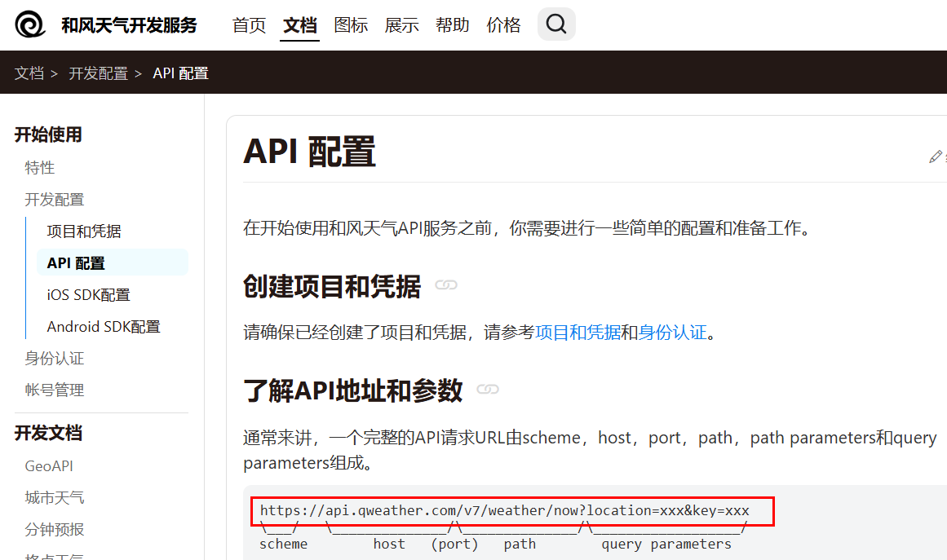Open the search magnifier button
947x560 pixels.
[x=556, y=24]
